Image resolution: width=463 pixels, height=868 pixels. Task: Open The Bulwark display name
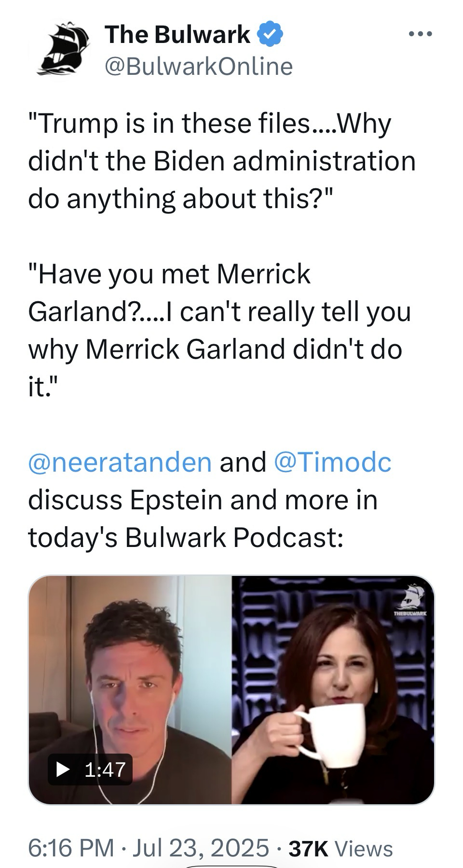click(177, 35)
